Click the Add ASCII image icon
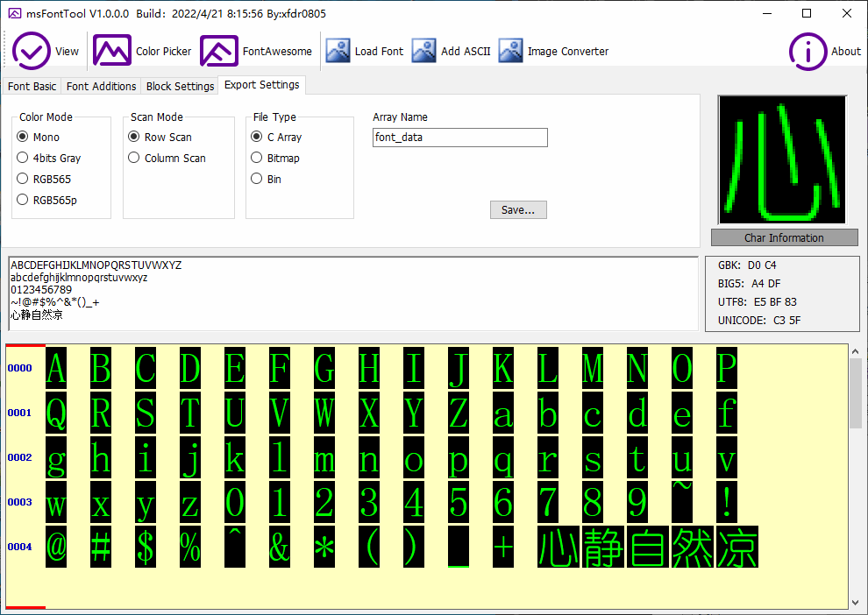Screen dimensions: 868x615 pyautogui.click(x=424, y=51)
